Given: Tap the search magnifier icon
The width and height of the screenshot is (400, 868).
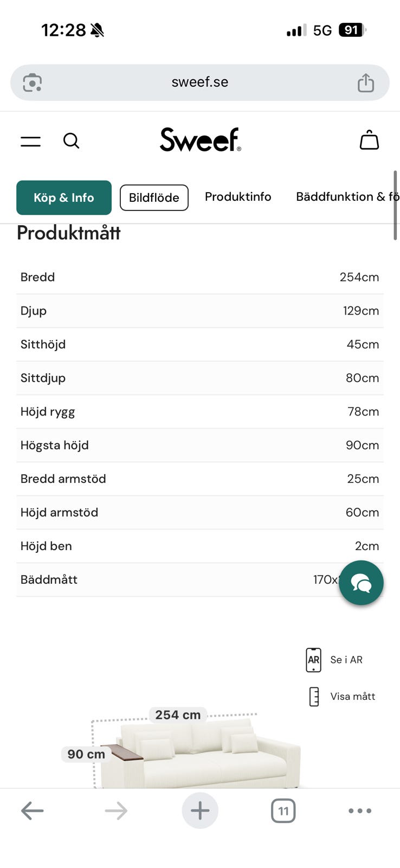Looking at the screenshot, I should tap(71, 141).
